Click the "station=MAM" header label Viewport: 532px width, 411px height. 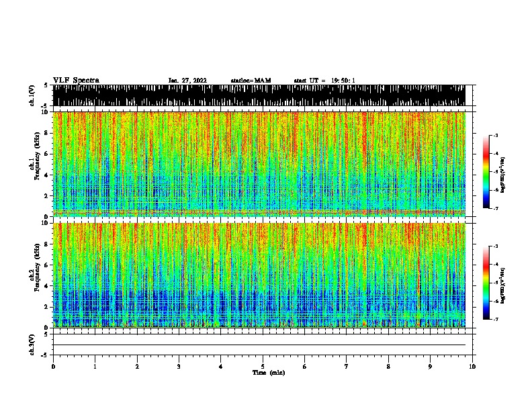coord(251,81)
